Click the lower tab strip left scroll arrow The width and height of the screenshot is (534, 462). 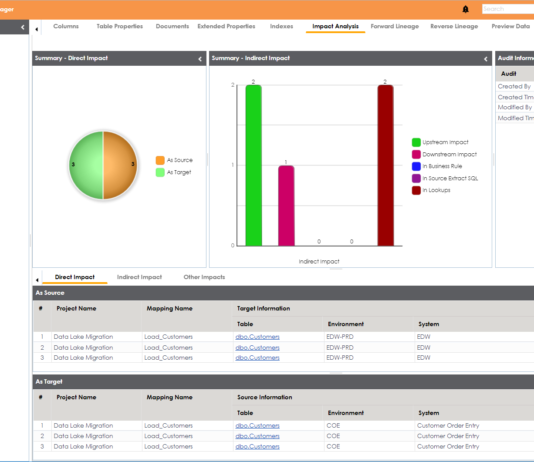[37, 280]
